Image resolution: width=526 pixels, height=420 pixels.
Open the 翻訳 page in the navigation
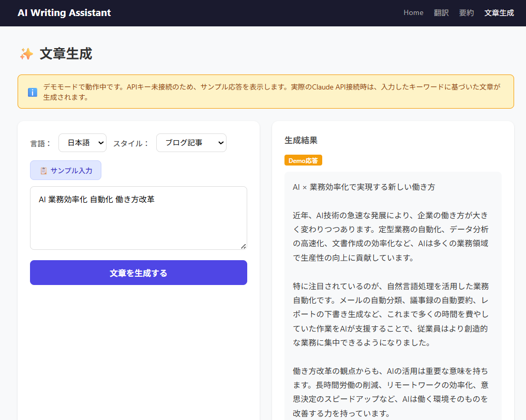(x=441, y=13)
